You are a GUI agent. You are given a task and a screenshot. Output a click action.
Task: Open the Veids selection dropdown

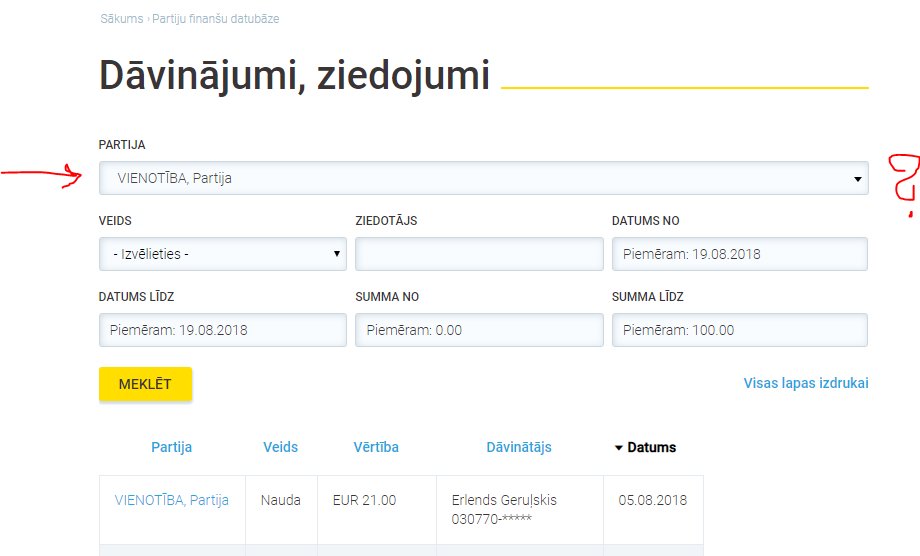point(222,254)
